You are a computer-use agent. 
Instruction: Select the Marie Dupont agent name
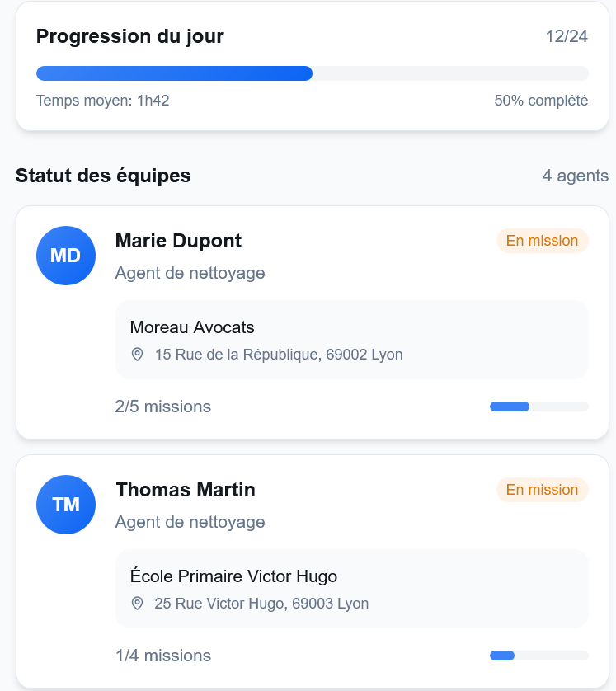coord(178,241)
